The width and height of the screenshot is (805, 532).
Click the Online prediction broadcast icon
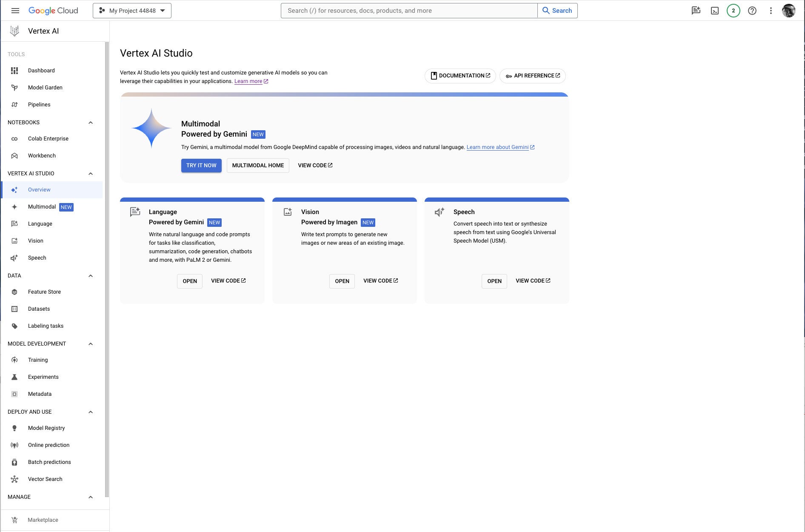point(14,445)
